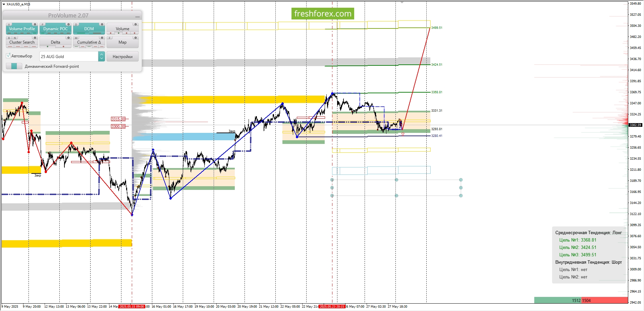This screenshot has width=644, height=311.
Task: Open the Volume button's gear settings
Action: (x=136, y=24)
